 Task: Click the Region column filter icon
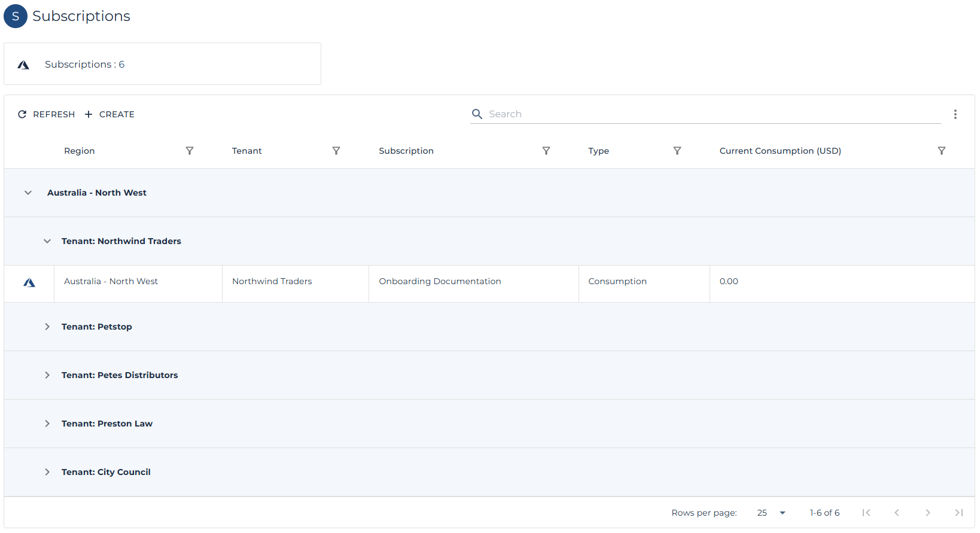point(190,151)
